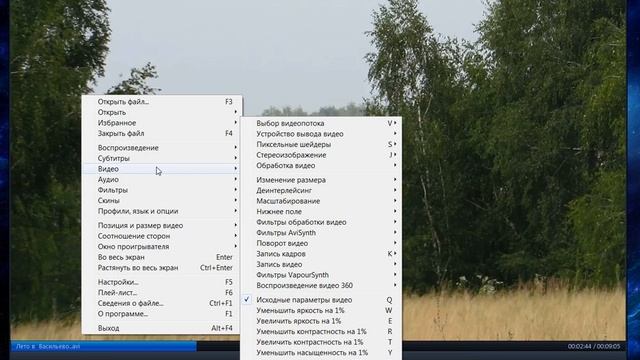Image resolution: width=640 pixels, height=360 pixels.
Task: Click 'Уменьшить яркость на 1%'
Action: (321, 311)
